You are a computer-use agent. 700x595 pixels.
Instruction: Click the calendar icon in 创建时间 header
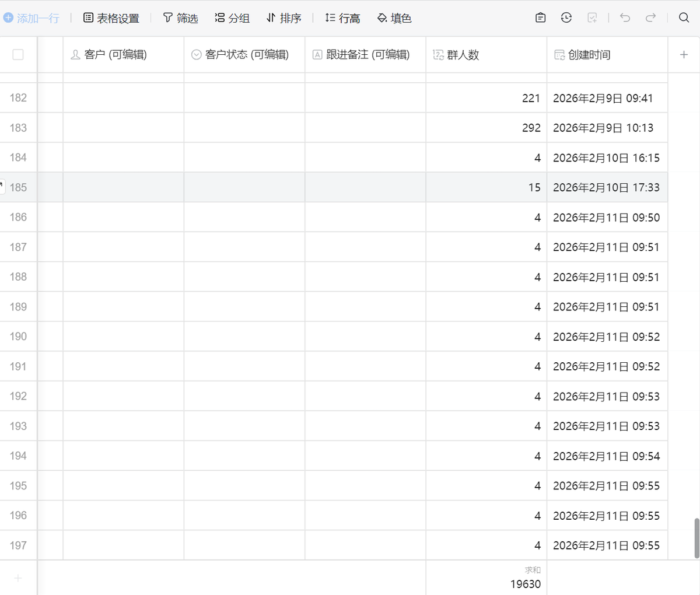559,55
